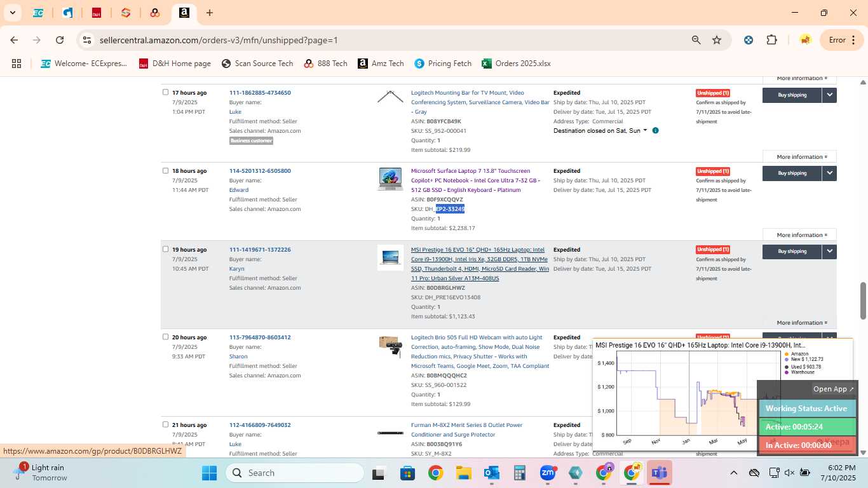Screen dimensions: 868x488
Task: Open order 114-5201312-6505800 link
Action: tap(260, 171)
